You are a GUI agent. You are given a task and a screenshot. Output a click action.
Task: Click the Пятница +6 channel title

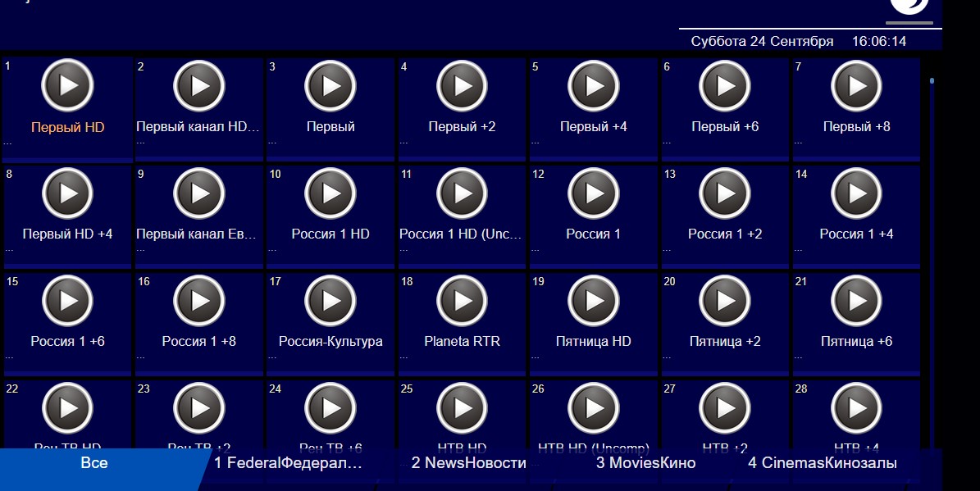tap(857, 342)
